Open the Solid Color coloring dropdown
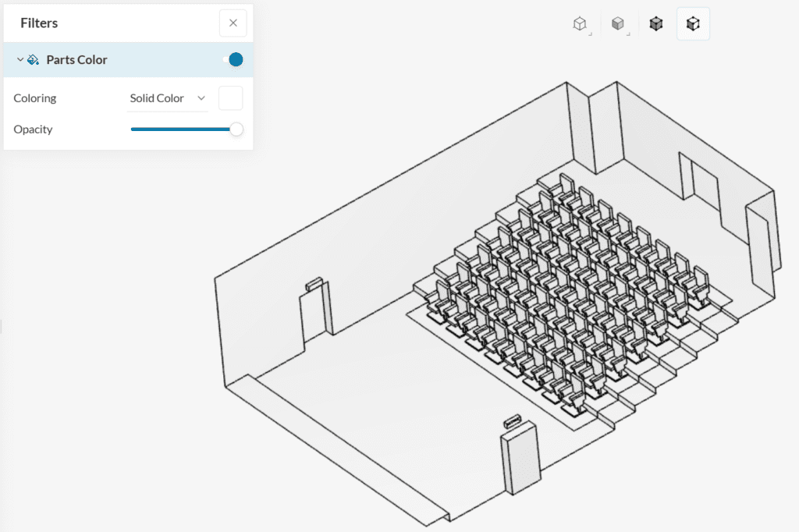The height and width of the screenshot is (532, 799). 168,98
